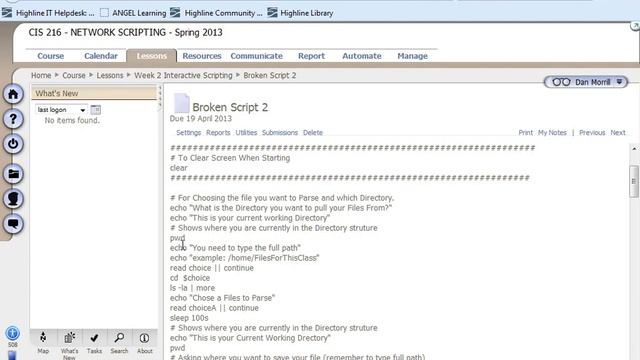Open the folder icon in sidebar
The image size is (640, 360).
13,174
